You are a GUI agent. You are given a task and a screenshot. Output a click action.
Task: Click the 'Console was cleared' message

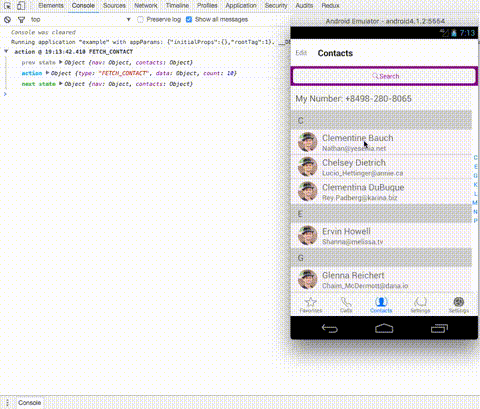[x=43, y=32]
